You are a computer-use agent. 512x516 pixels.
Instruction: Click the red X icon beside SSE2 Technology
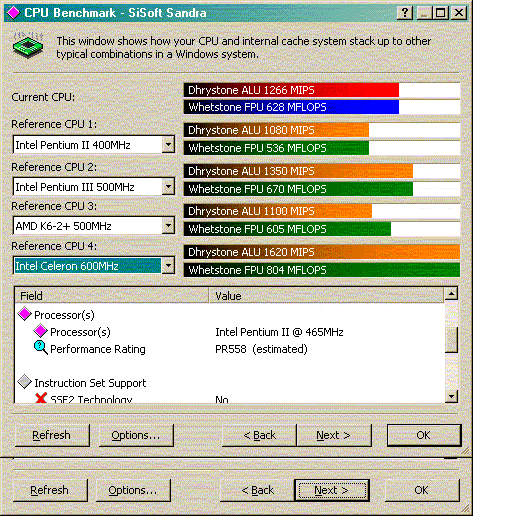pos(41,398)
